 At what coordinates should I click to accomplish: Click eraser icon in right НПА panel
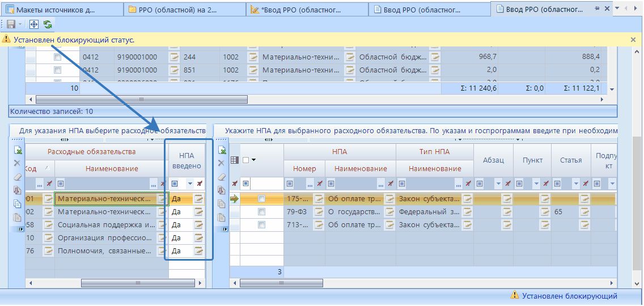point(221,177)
